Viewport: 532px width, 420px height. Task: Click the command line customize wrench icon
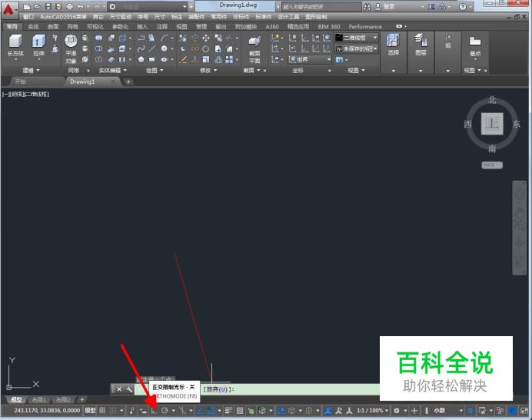129,389
